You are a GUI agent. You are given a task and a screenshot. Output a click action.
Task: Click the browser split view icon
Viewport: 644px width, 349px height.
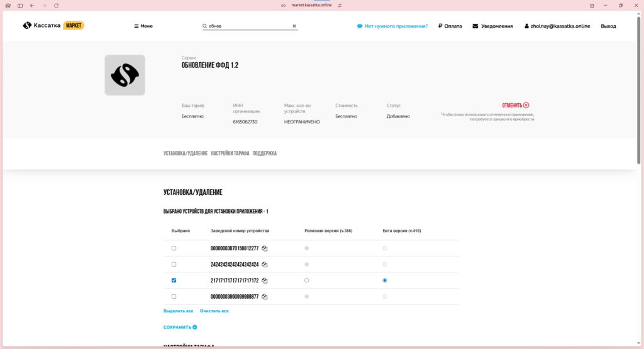click(x=592, y=5)
